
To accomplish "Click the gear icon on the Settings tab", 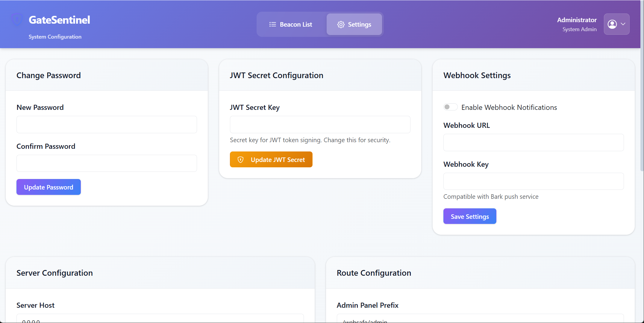I will tap(341, 24).
